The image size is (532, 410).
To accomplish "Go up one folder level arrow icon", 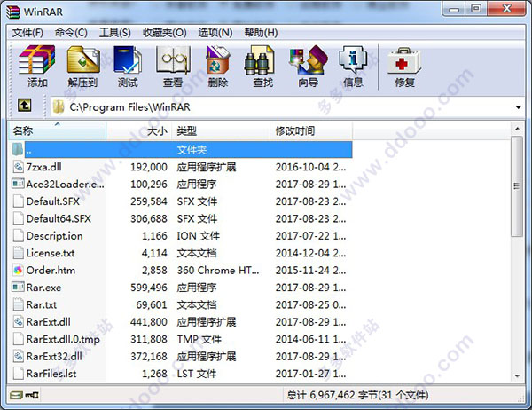I will (25, 106).
